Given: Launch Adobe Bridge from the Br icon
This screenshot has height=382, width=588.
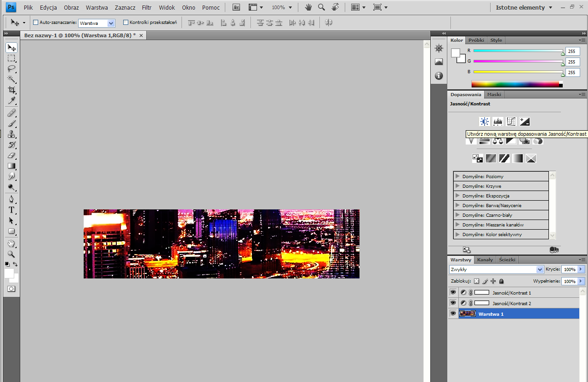Looking at the screenshot, I should [236, 7].
